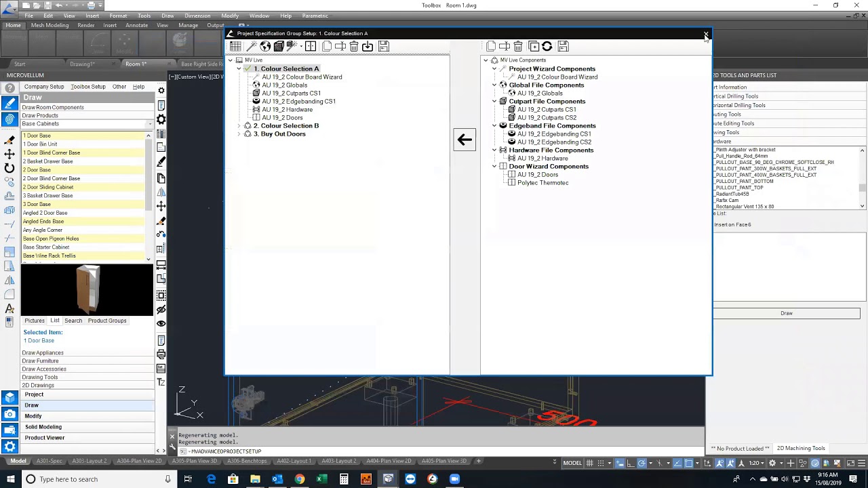This screenshot has height=488, width=868.
Task: Click the add-new component icon in right toolbar
Action: click(534, 46)
